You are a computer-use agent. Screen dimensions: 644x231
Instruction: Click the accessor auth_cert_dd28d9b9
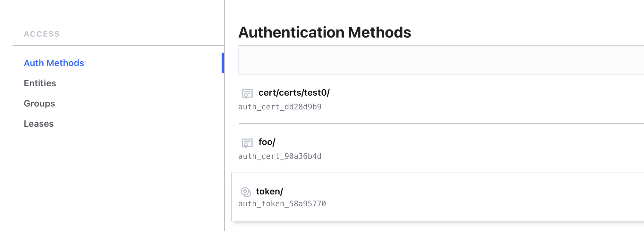[x=280, y=107]
